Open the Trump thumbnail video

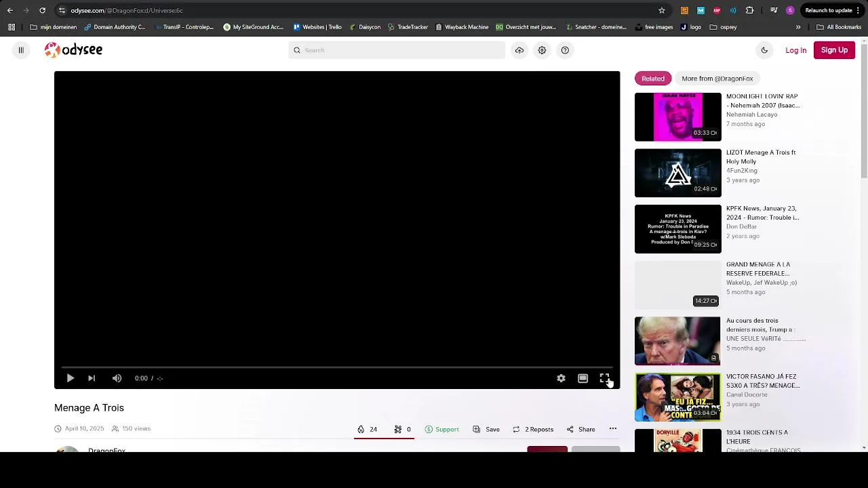click(677, 341)
